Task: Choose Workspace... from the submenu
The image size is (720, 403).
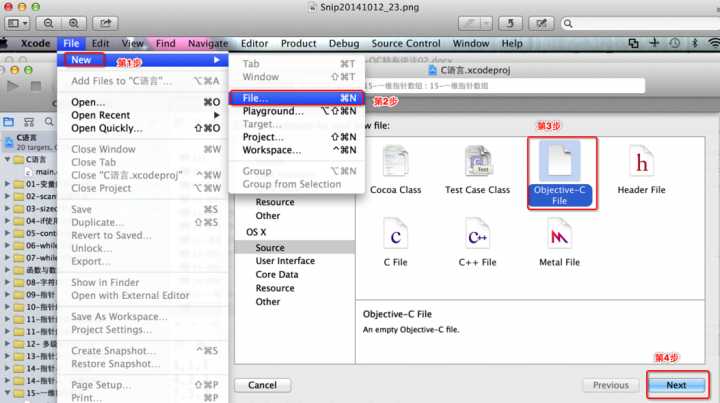Action: 297,150
